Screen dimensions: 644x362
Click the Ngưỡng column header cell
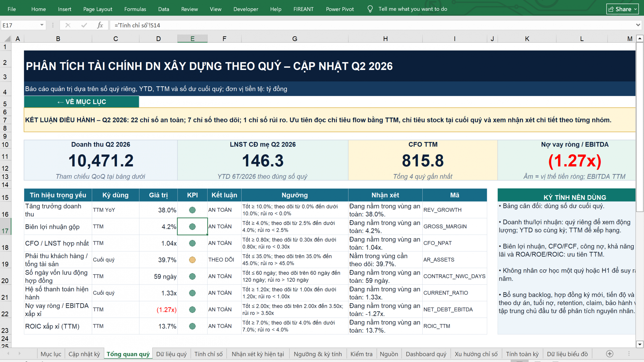pyautogui.click(x=295, y=195)
